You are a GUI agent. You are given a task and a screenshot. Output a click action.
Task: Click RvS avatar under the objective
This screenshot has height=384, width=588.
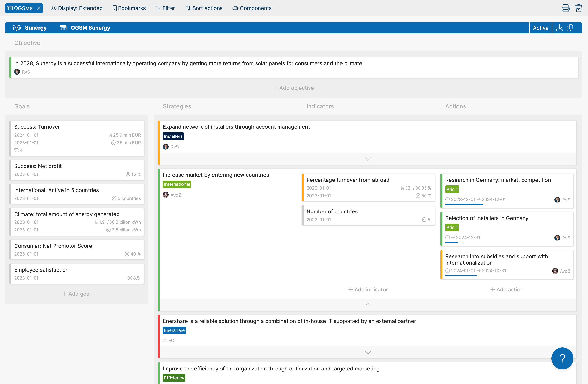point(17,72)
